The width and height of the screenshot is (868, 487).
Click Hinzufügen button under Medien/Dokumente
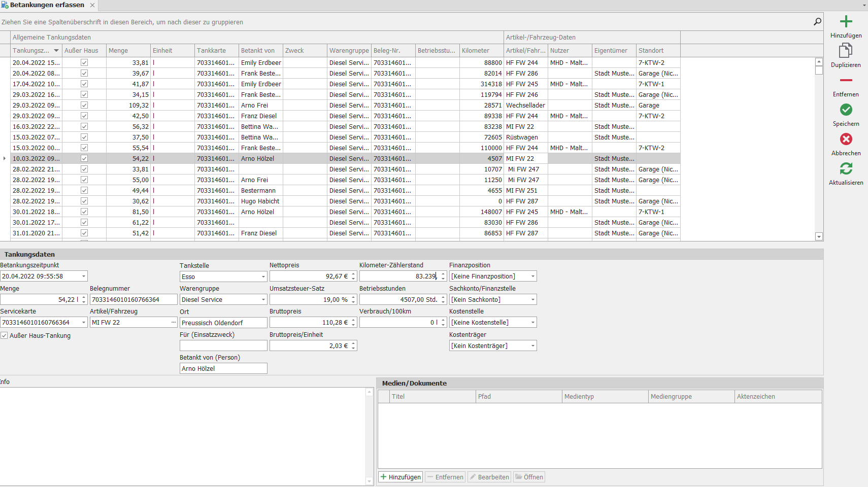pyautogui.click(x=400, y=477)
